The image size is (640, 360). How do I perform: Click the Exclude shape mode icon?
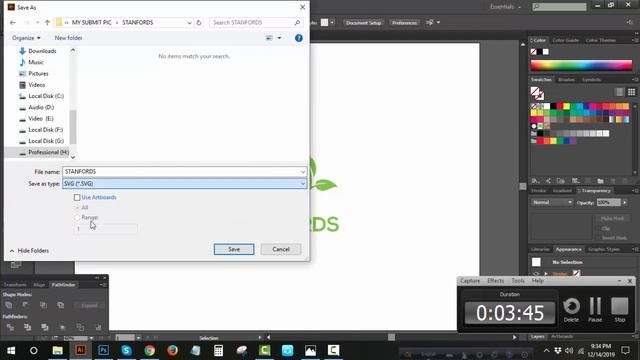click(x=61, y=305)
